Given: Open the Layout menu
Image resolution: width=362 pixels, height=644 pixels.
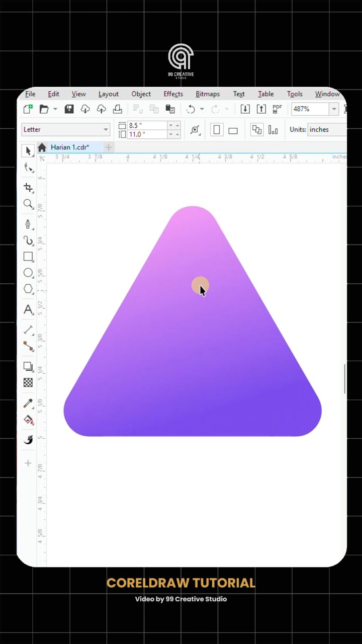Looking at the screenshot, I should click(109, 94).
